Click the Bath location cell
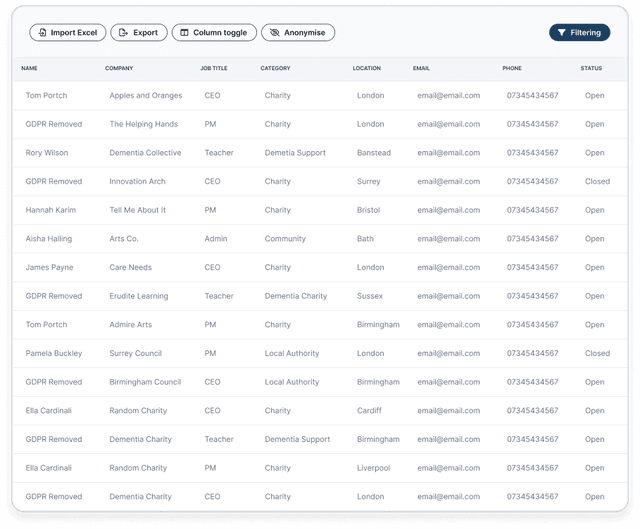The height and width of the screenshot is (529, 640). pos(365,239)
